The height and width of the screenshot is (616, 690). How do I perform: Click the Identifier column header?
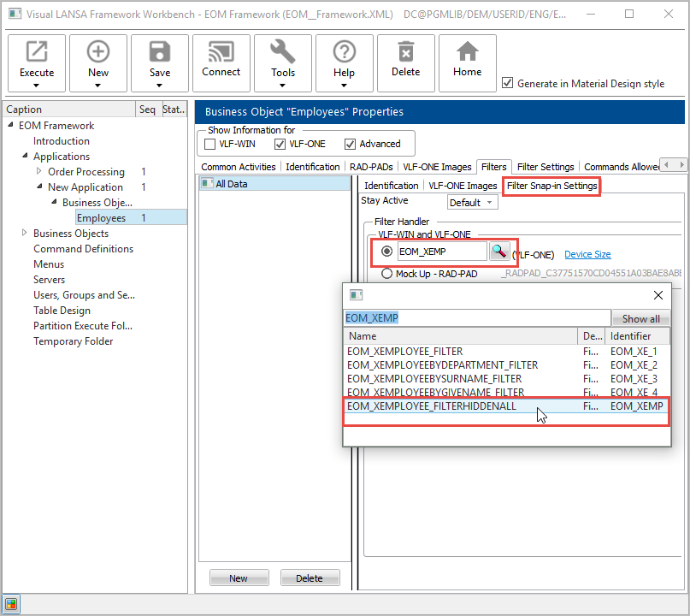pos(637,336)
